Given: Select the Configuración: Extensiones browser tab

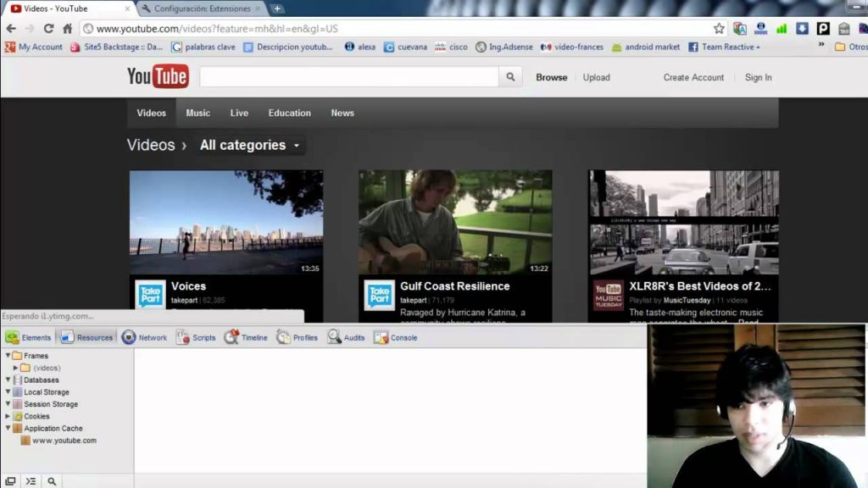Looking at the screenshot, I should 202,8.
